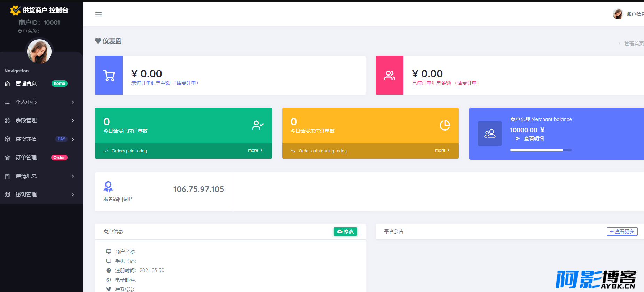Click the pie chart icon on the yellow card
This screenshot has width=644, height=292.
445,125
